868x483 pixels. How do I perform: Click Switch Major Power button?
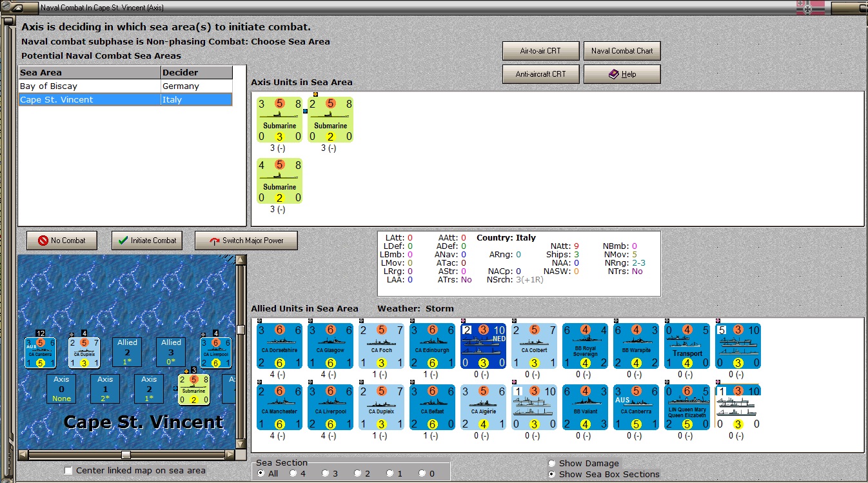(246, 241)
